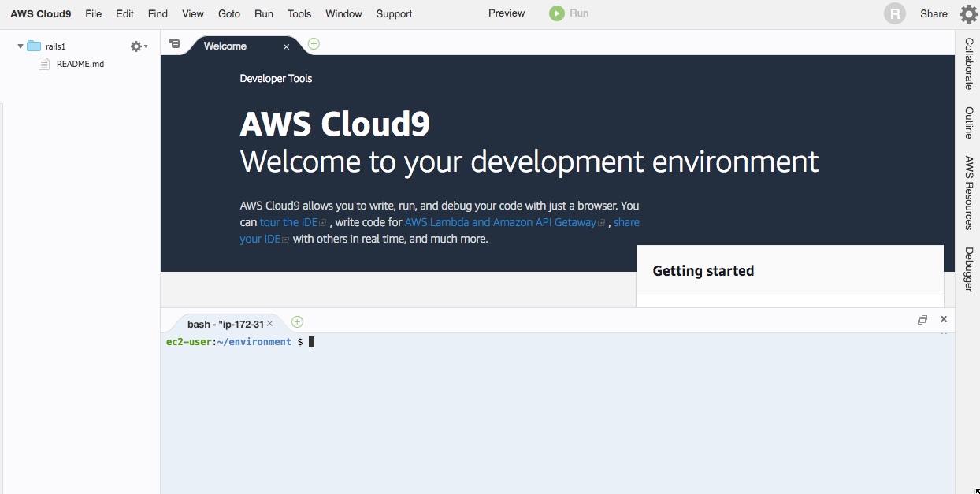This screenshot has height=494, width=980.
Task: Click the Getting started heading
Action: pyautogui.click(x=703, y=270)
